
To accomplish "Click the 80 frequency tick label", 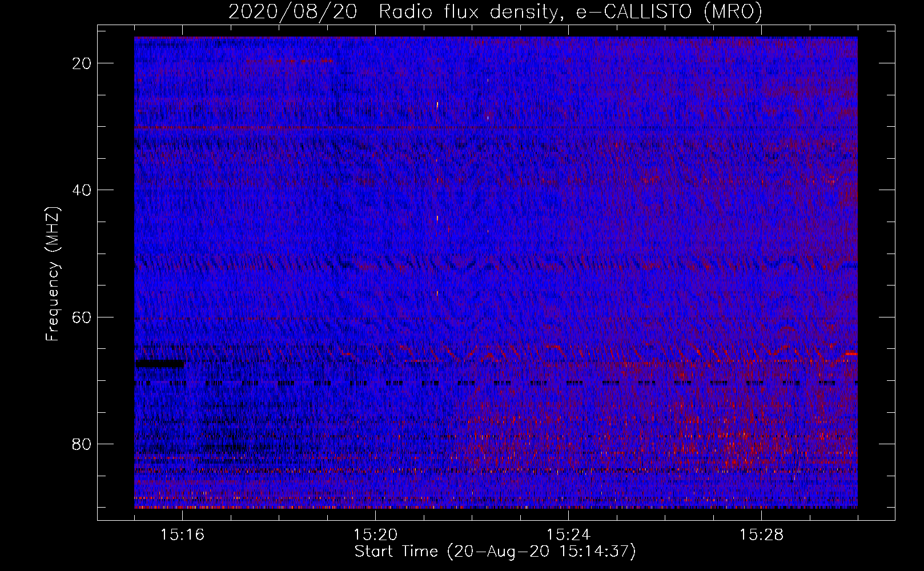I will (82, 444).
